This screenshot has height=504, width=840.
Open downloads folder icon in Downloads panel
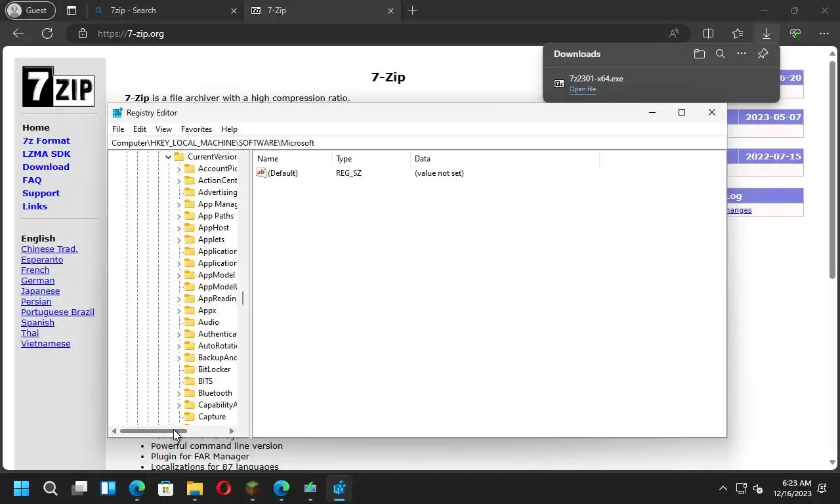699,54
